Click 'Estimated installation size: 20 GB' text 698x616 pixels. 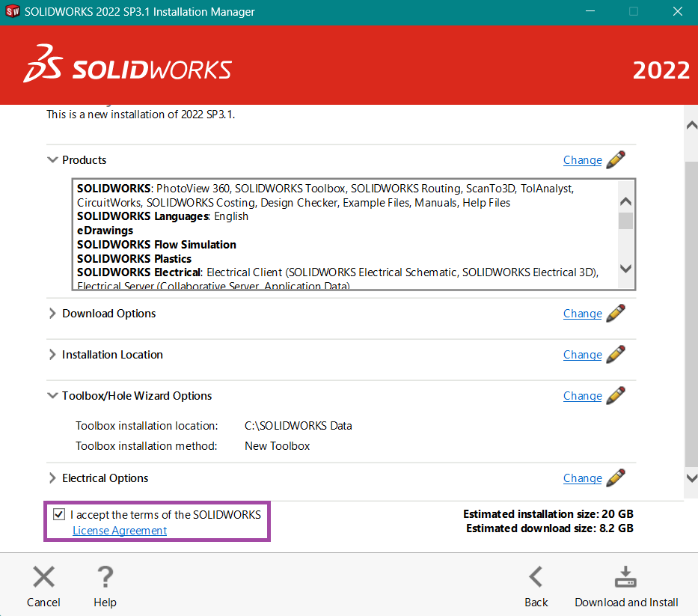548,514
